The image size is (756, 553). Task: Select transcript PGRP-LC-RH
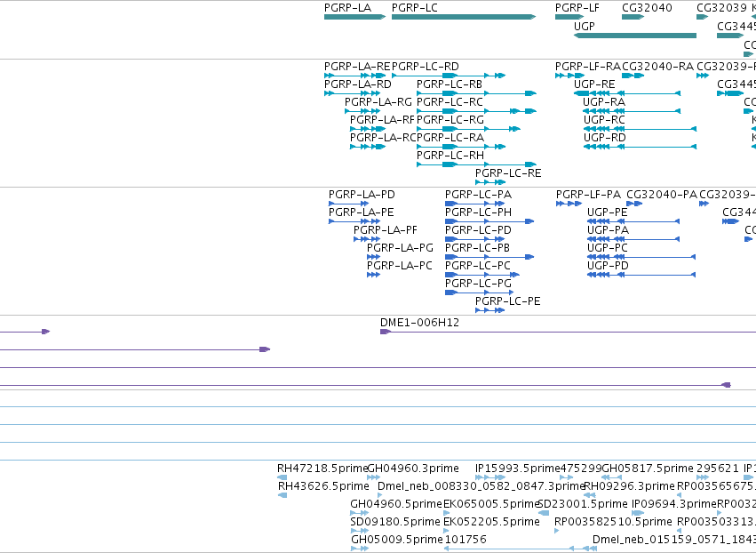(x=450, y=156)
